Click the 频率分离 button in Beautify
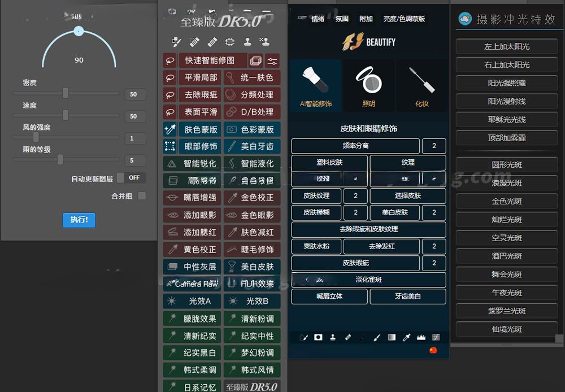The width and height of the screenshot is (565, 392). click(x=355, y=146)
